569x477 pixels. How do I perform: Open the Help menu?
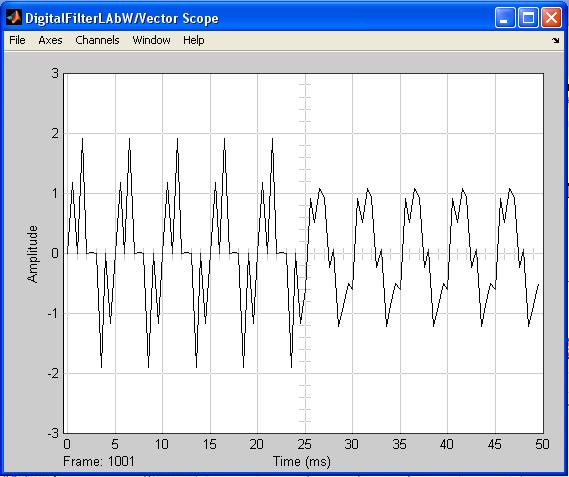coord(193,40)
